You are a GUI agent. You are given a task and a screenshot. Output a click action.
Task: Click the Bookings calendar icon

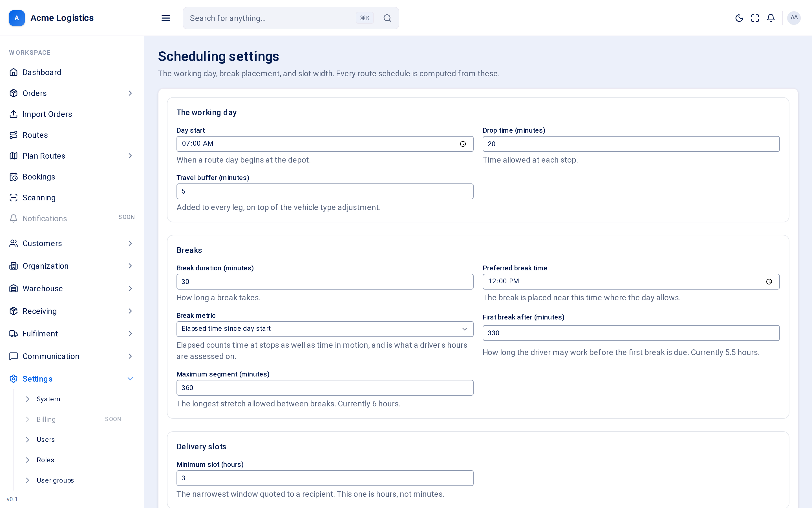coord(14,177)
